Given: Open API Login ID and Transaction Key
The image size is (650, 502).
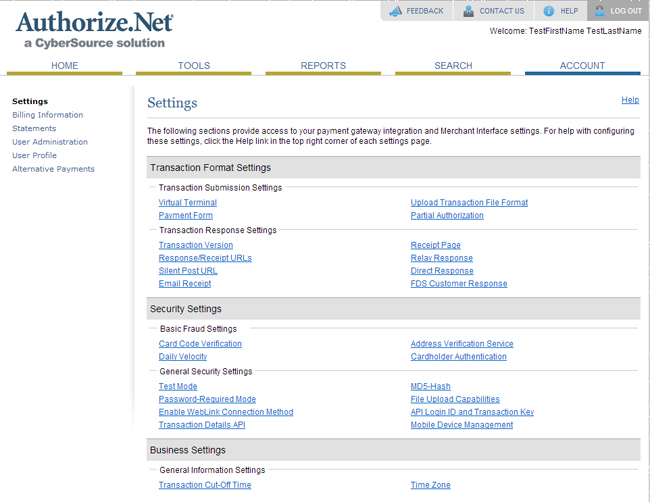Looking at the screenshot, I should [x=472, y=412].
